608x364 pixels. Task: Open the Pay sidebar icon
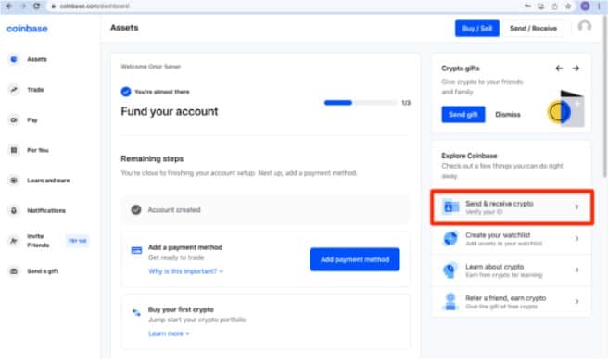point(14,119)
